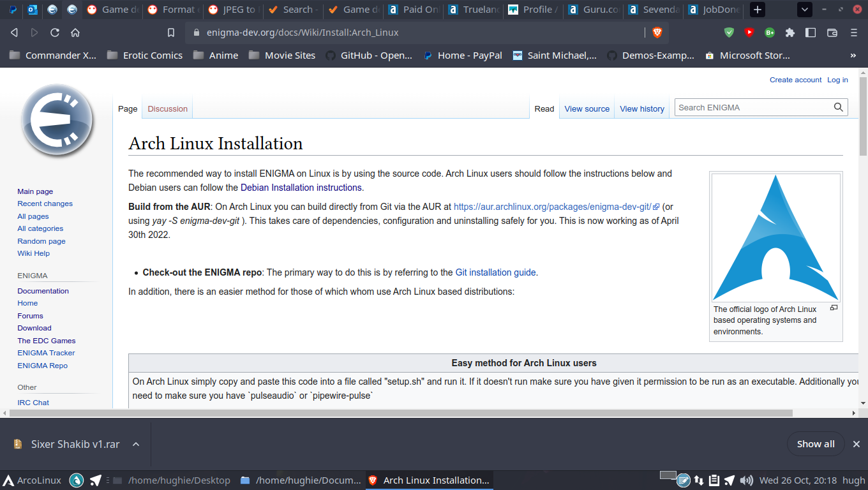The image size is (868, 490).
Task: Toggle browser sidebar panel icon
Action: (811, 33)
